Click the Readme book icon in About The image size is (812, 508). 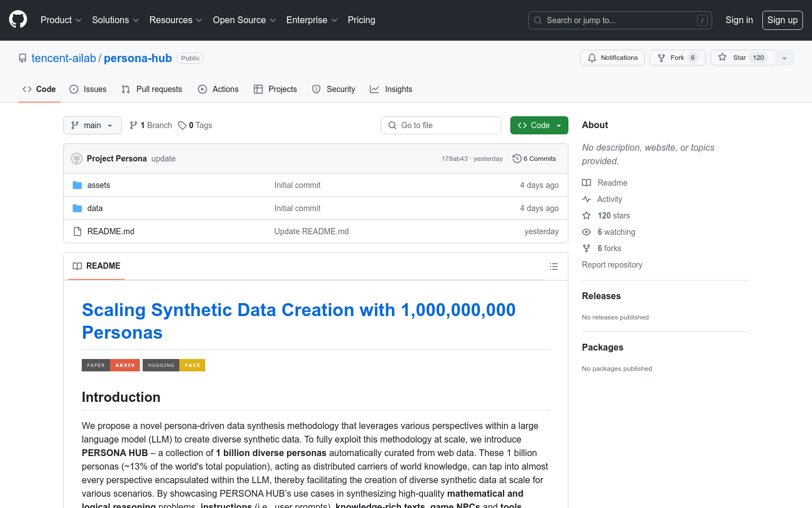tap(586, 183)
